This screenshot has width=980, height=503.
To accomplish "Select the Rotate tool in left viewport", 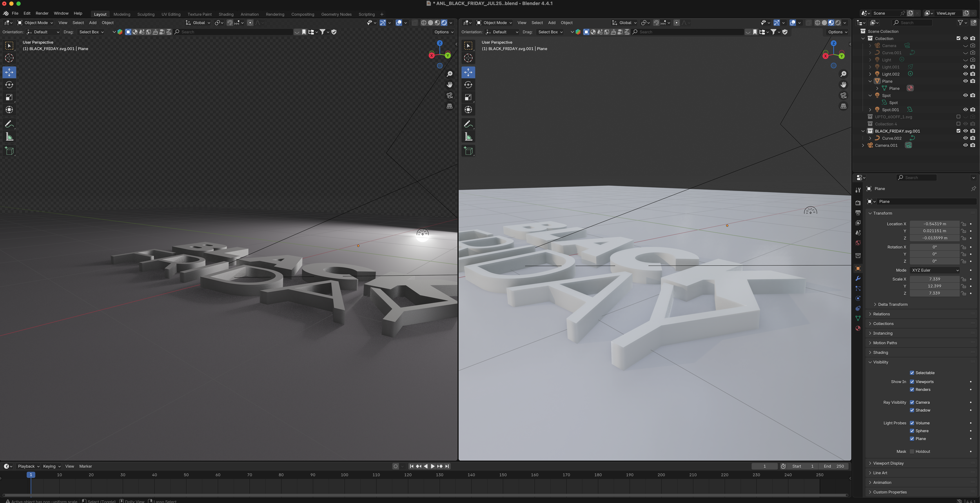I will pos(9,85).
